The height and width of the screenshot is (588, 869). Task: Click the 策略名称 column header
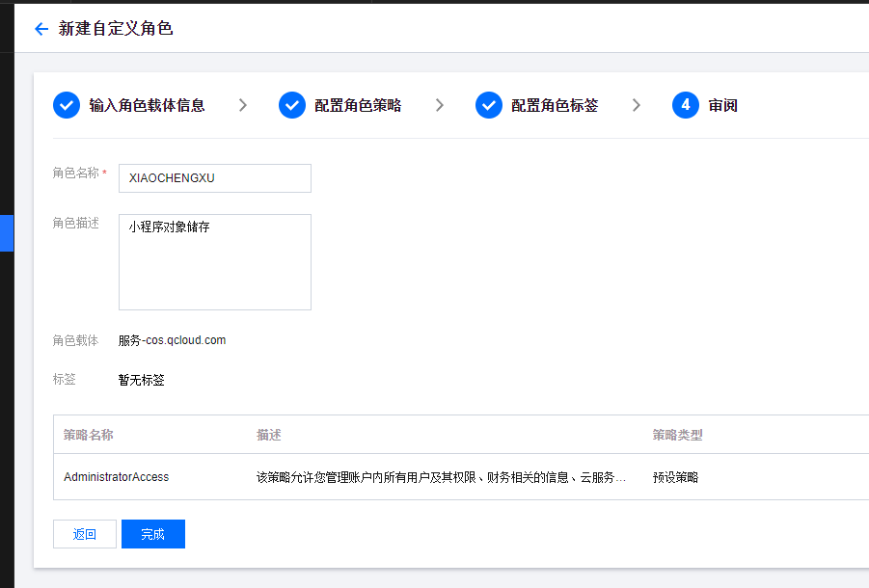89,435
